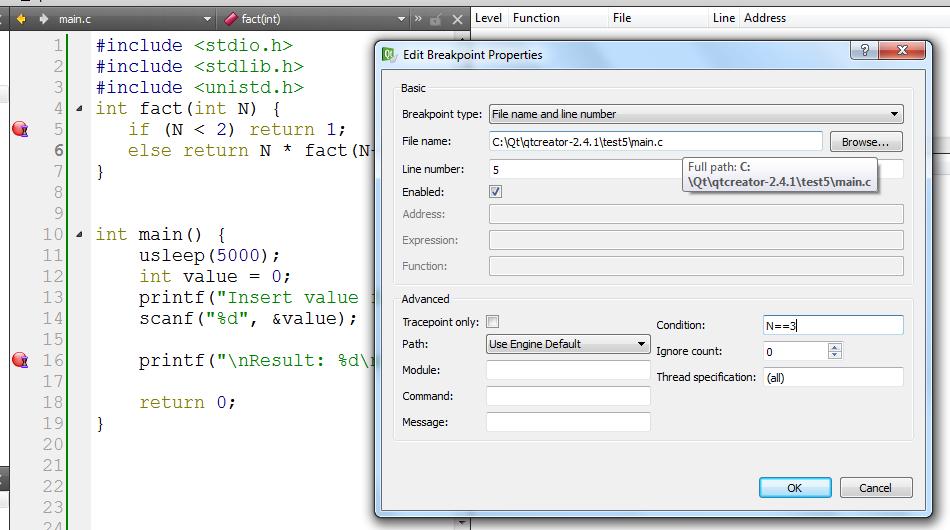Click line number 6 in the gutter
The width and height of the screenshot is (950, 530).
point(58,150)
